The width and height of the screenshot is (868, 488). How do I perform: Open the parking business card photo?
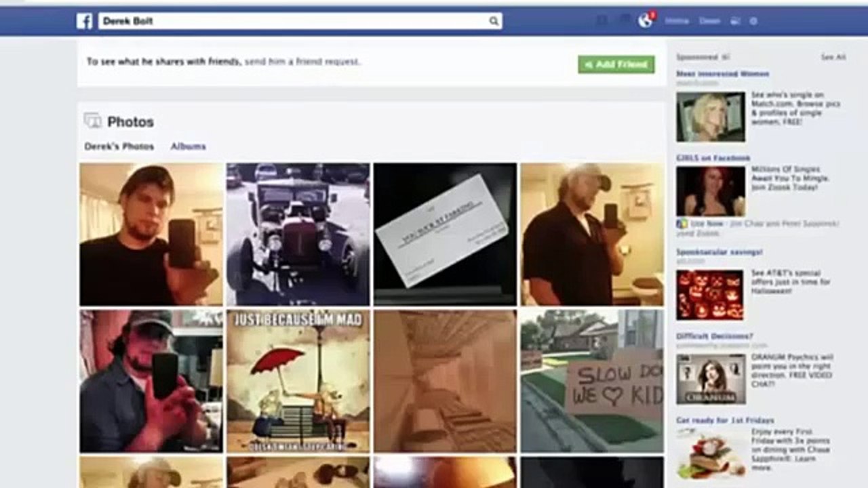[445, 235]
